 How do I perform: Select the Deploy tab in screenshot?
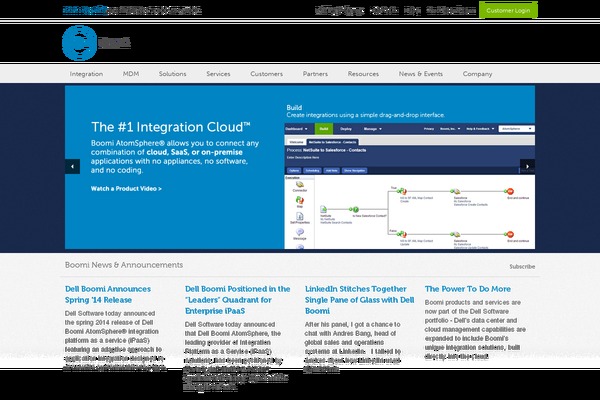(x=346, y=129)
